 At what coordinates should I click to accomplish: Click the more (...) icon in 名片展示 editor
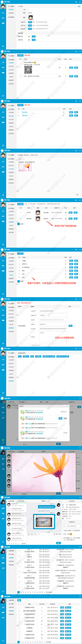tap(24, 159)
